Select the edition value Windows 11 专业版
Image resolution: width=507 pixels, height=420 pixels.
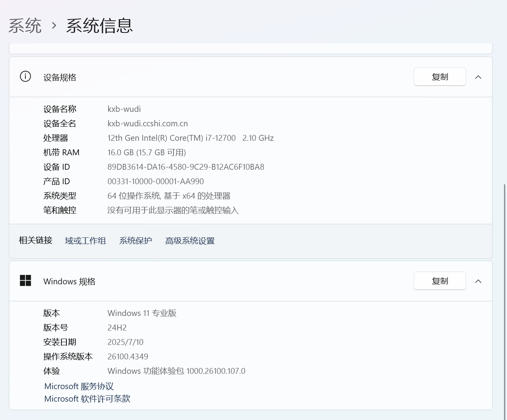pyautogui.click(x=142, y=313)
